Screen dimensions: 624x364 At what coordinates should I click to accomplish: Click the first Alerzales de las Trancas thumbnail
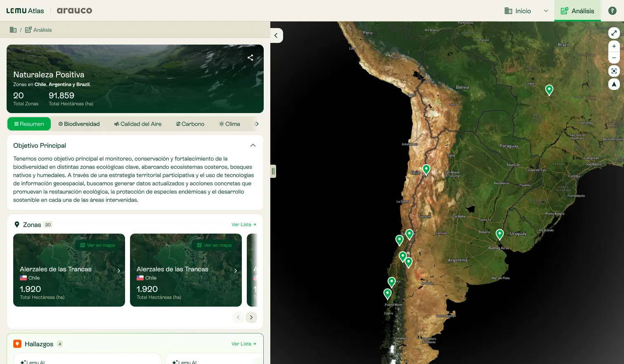tap(69, 270)
